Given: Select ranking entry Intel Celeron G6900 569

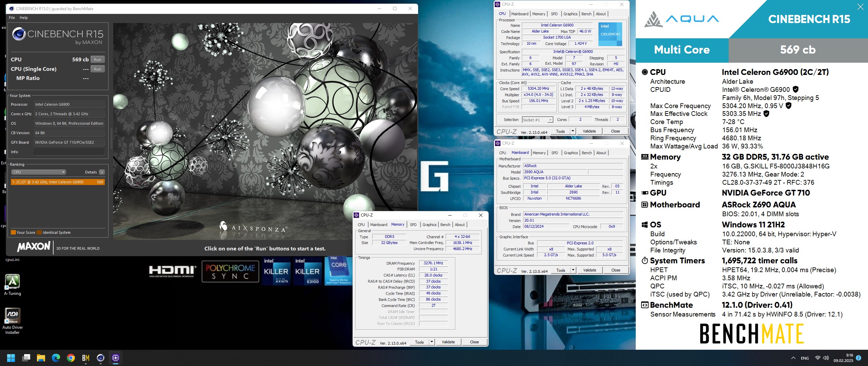Looking at the screenshot, I should pos(58,182).
